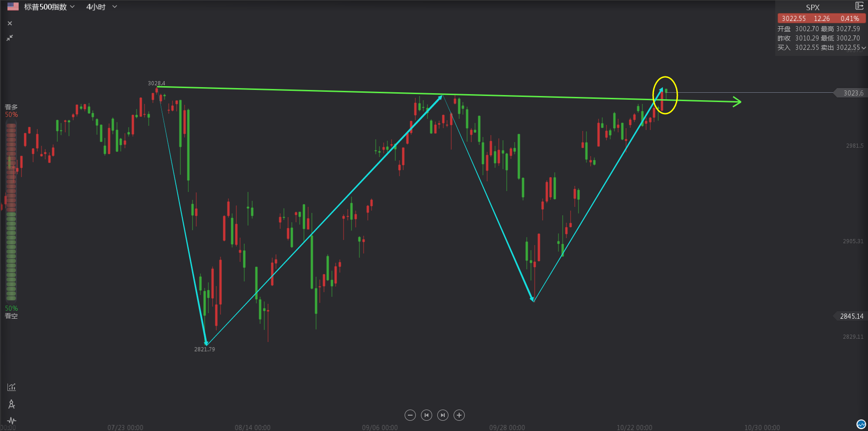Image resolution: width=868 pixels, height=431 pixels.
Task: Click the 3023.6 current price tag
Action: pyautogui.click(x=850, y=93)
